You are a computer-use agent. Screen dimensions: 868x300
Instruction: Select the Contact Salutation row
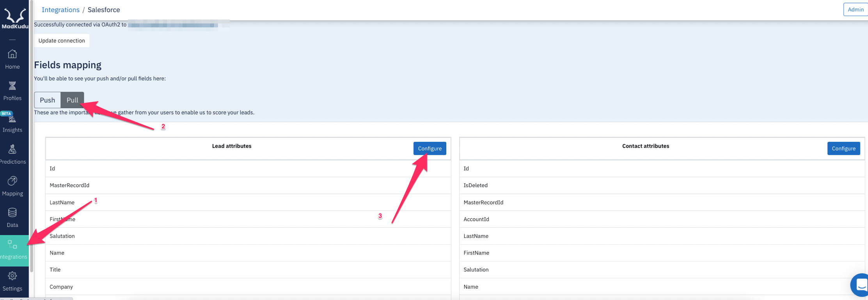click(662, 270)
